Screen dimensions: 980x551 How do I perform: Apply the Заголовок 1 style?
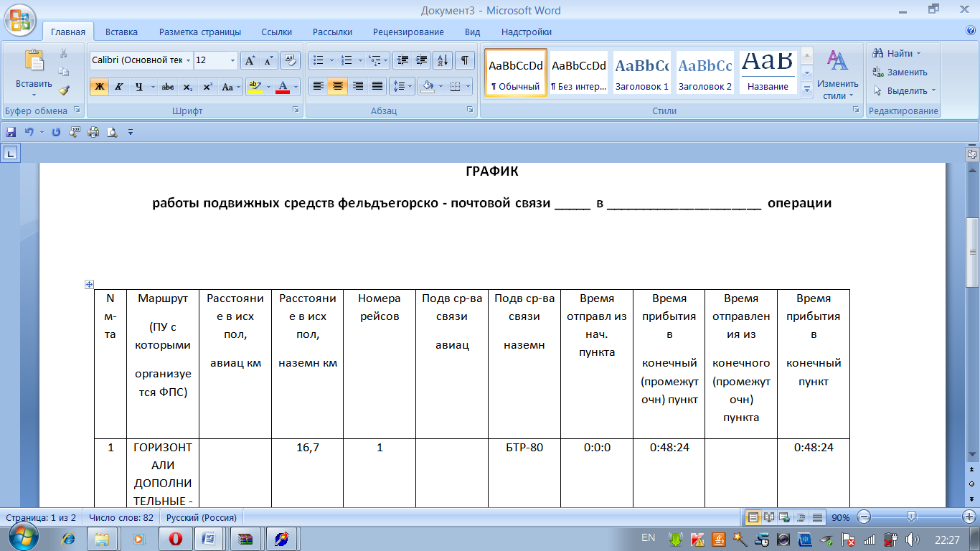tap(641, 72)
